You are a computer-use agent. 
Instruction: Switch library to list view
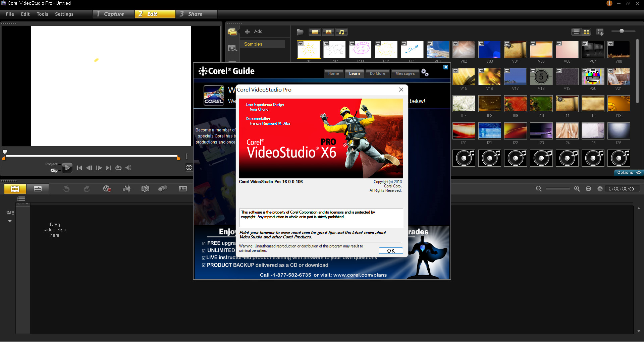[x=576, y=32]
